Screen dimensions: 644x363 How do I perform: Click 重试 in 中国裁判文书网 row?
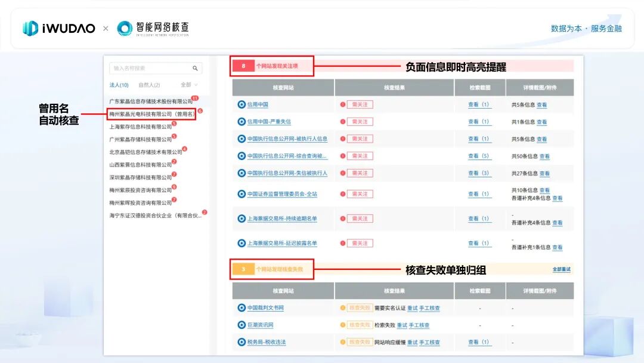413,308
